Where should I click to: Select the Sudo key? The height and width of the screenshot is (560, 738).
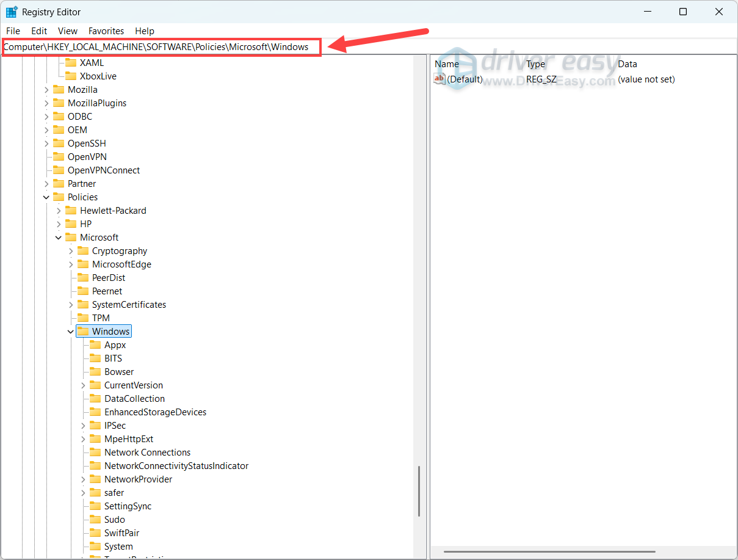114,519
